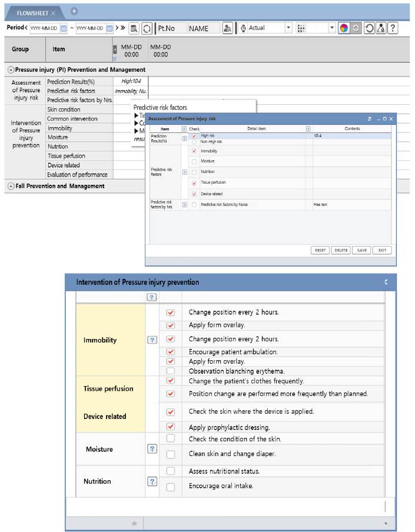Uncheck Encourage patient ambulation

click(171, 352)
